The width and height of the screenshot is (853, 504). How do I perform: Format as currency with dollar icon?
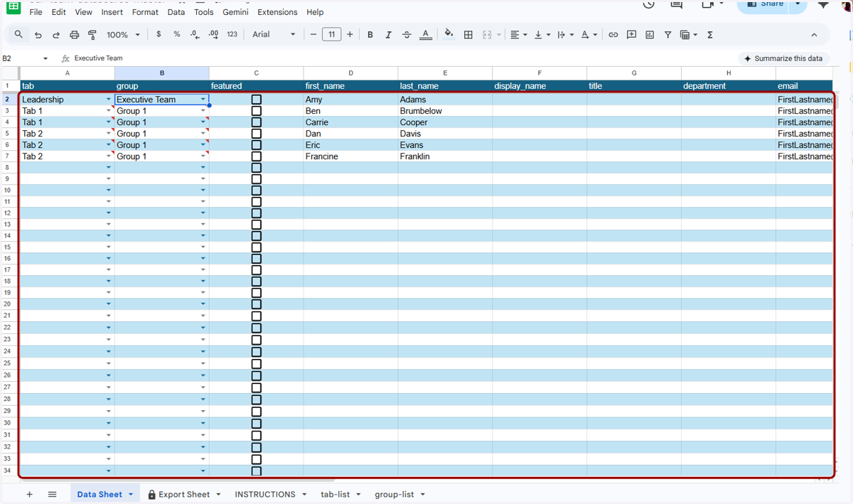(159, 34)
